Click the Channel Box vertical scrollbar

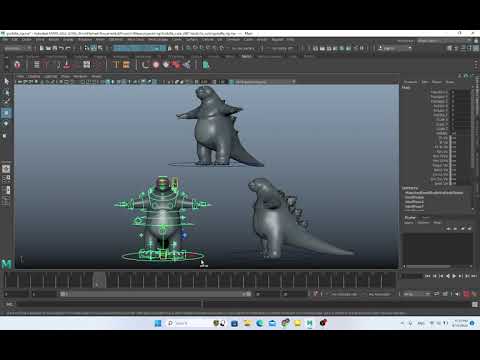click(x=473, y=128)
